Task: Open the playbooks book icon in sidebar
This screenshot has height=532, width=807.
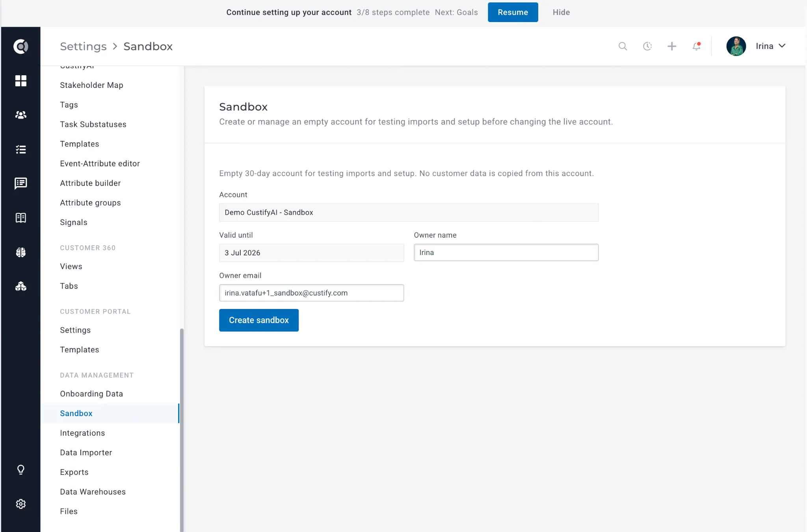Action: pos(20,218)
